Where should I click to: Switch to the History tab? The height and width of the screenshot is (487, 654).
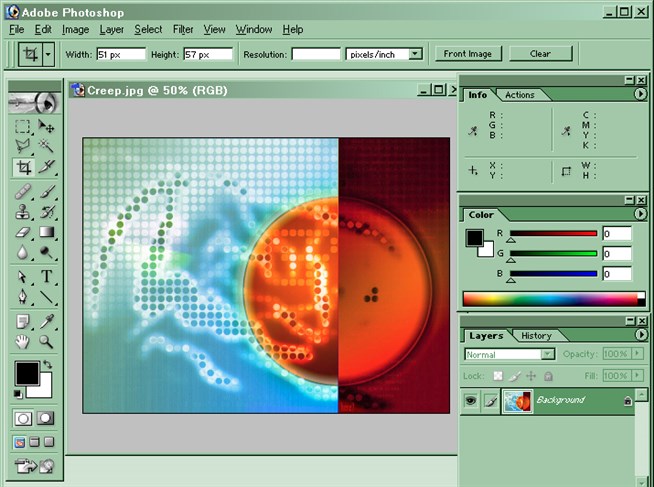pyautogui.click(x=536, y=336)
